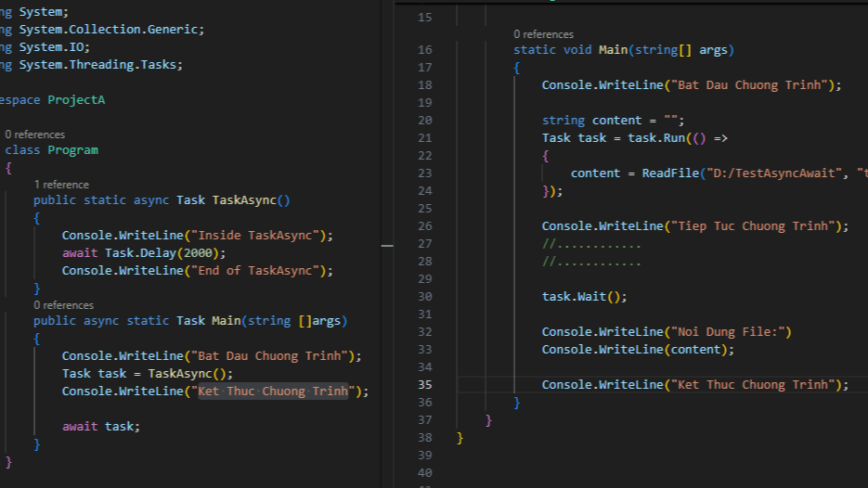The image size is (868, 488).
Task: Click '0 references' above left Main(string []args)
Action: tap(64, 305)
